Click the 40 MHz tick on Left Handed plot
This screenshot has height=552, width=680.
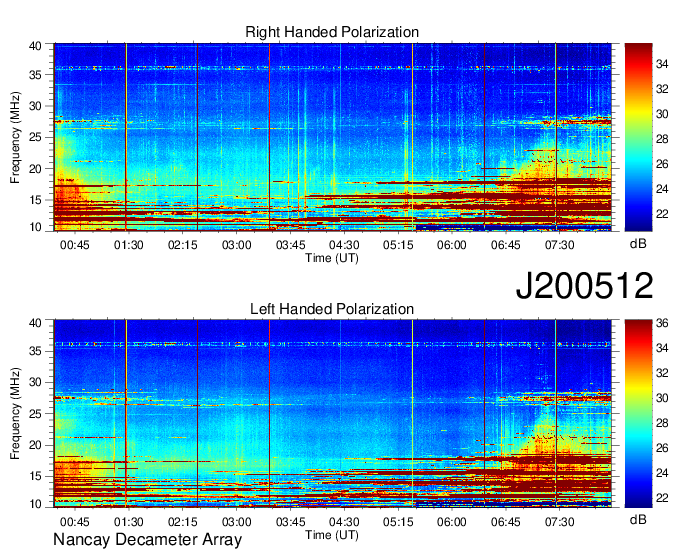point(35,323)
